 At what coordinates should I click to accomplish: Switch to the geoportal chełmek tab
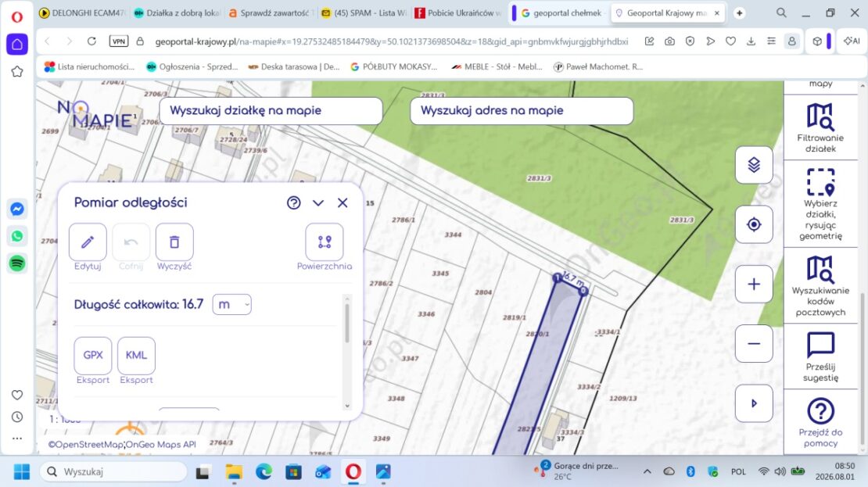[x=561, y=13]
